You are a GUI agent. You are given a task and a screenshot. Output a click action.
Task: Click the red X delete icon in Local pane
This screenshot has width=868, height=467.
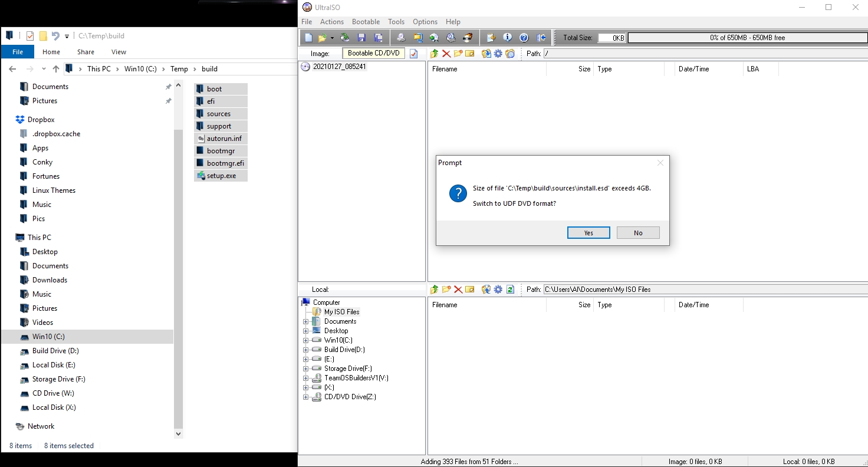coord(458,290)
